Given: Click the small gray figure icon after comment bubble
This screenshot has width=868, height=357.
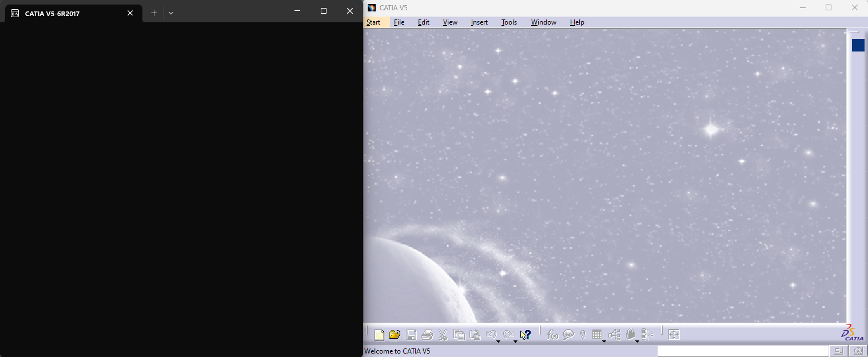Looking at the screenshot, I should click(x=583, y=335).
